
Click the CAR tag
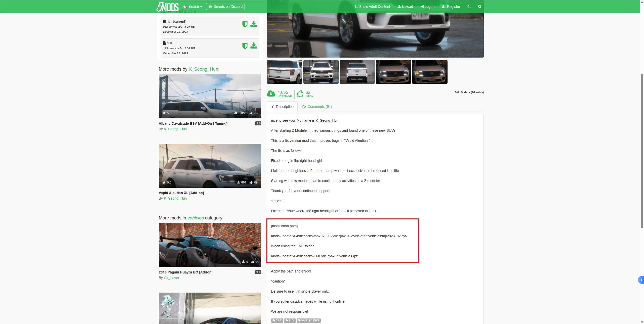[x=277, y=320]
